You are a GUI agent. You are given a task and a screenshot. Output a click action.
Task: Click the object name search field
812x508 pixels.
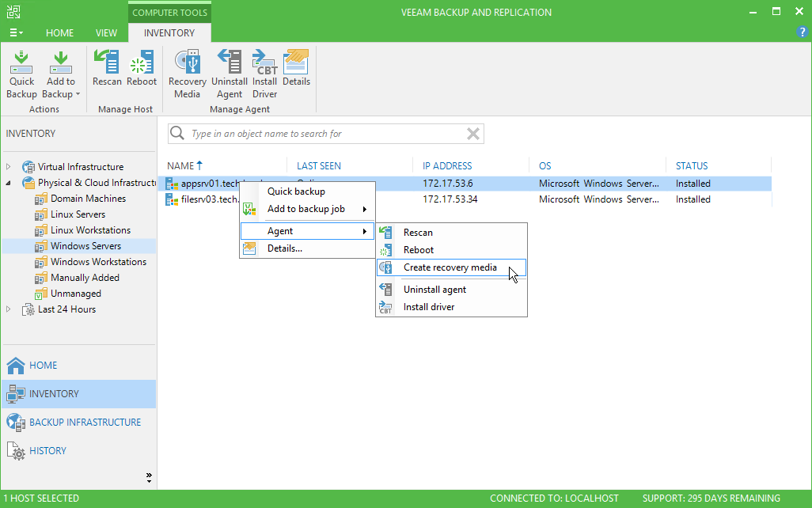click(x=326, y=134)
